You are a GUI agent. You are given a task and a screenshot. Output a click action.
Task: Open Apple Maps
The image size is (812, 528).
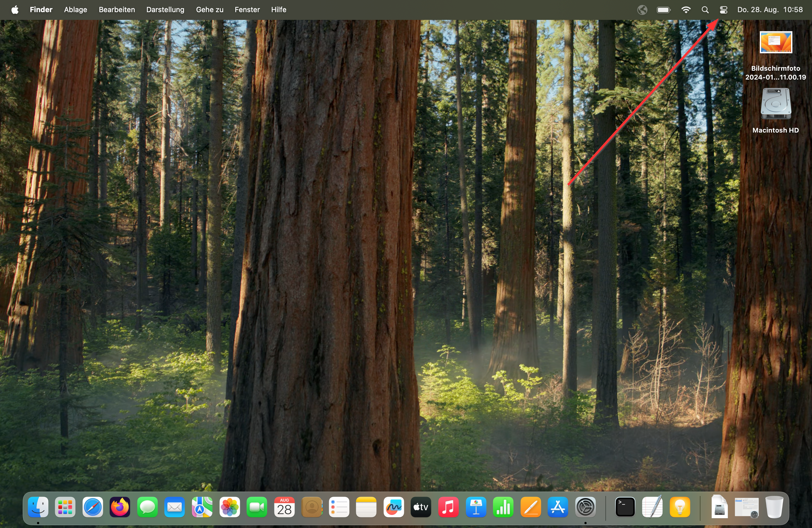tap(202, 508)
